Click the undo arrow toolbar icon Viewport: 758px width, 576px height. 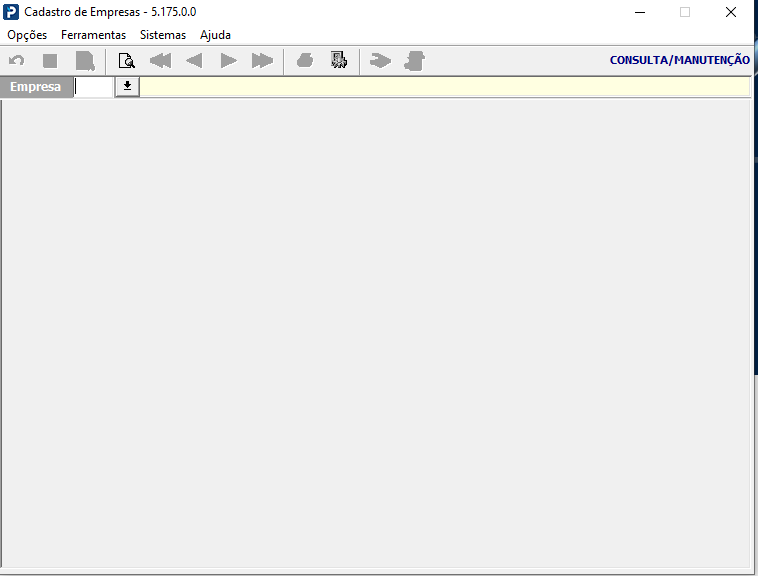[16, 61]
